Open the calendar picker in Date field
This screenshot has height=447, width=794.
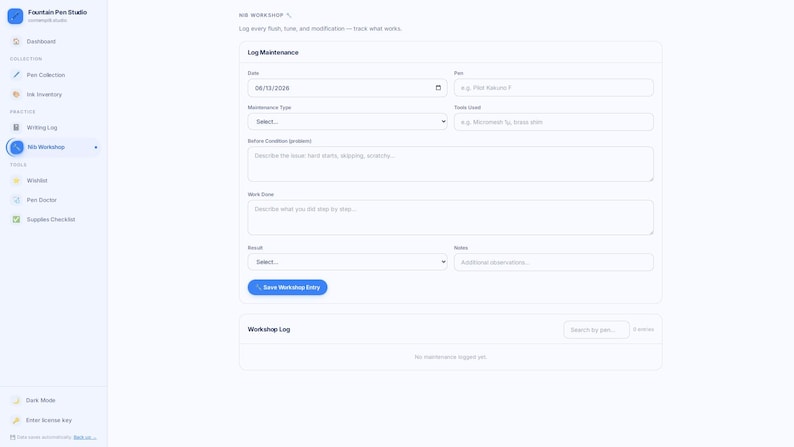[x=438, y=88]
